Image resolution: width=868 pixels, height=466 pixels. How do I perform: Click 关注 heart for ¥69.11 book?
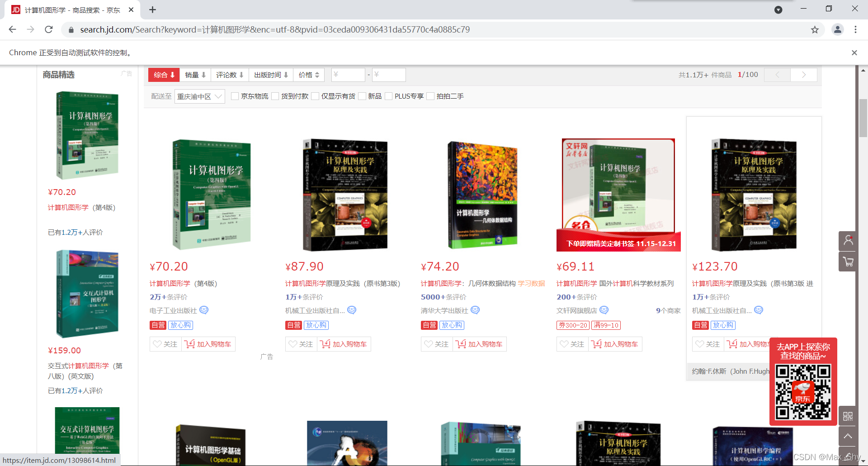572,344
